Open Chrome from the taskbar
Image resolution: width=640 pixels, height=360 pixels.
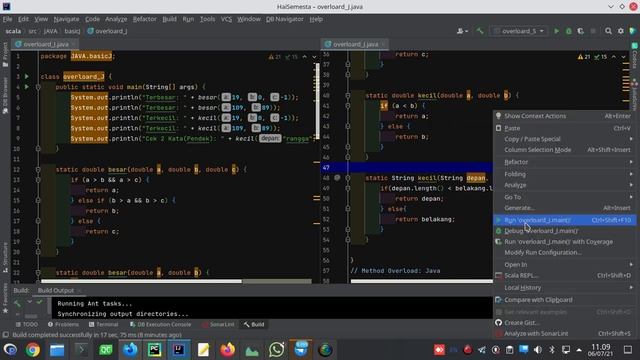(x=33, y=350)
